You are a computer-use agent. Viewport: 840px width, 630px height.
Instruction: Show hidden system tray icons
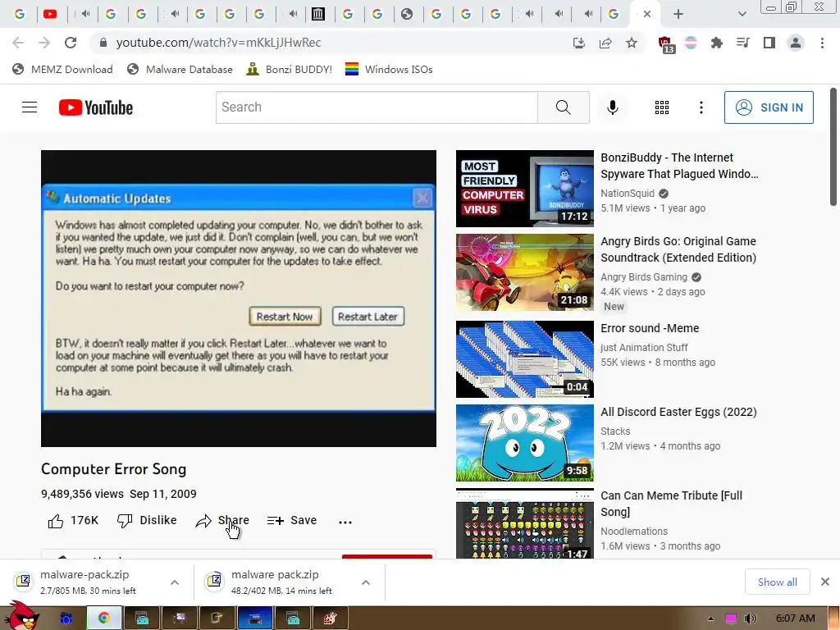[x=710, y=619]
